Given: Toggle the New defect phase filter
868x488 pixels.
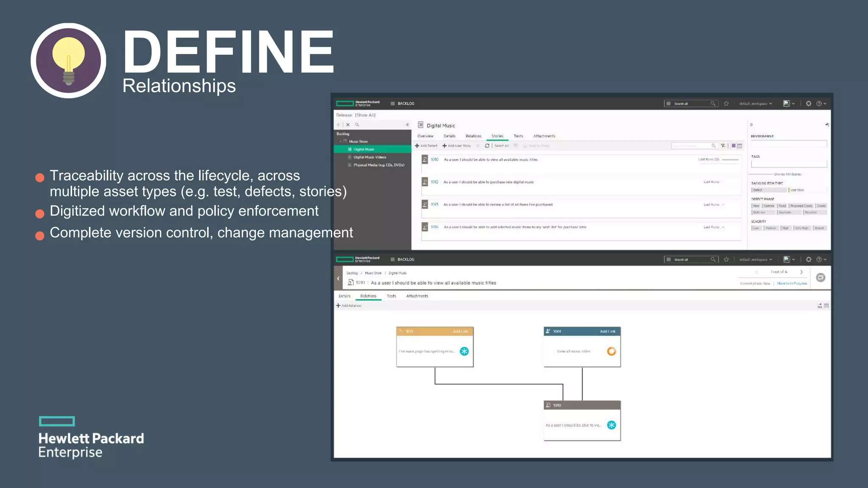Looking at the screenshot, I should [757, 206].
